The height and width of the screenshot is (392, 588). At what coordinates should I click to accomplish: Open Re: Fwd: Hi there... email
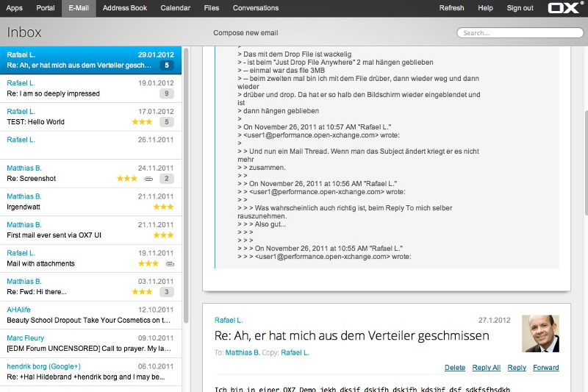pos(90,287)
